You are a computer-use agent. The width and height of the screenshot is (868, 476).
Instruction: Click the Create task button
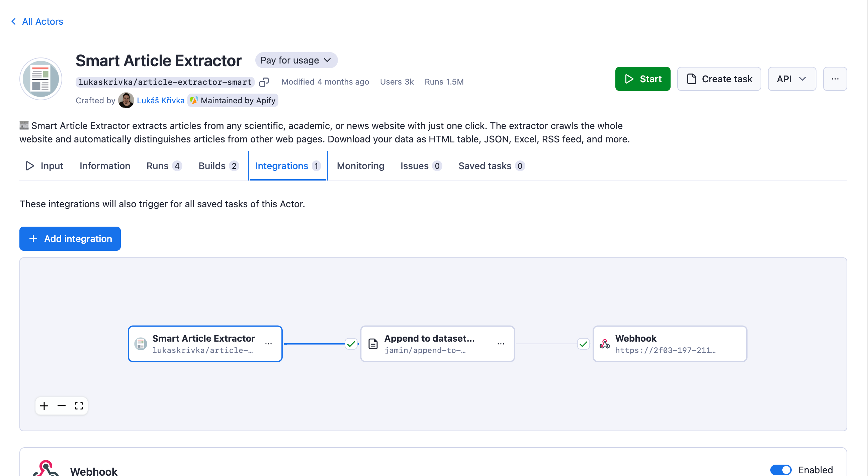[719, 79]
